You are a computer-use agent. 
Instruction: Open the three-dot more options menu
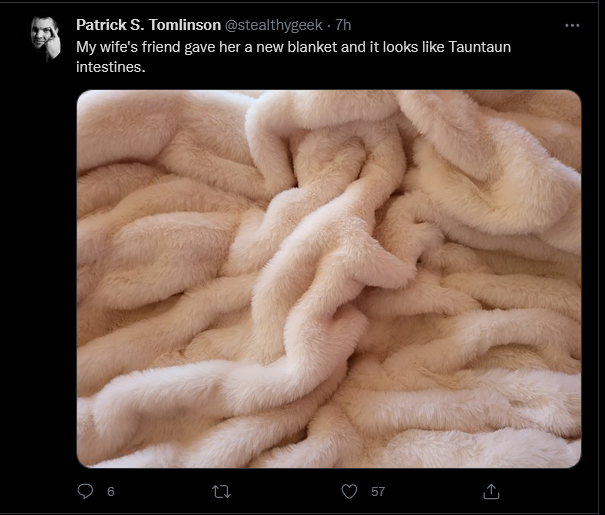point(572,25)
